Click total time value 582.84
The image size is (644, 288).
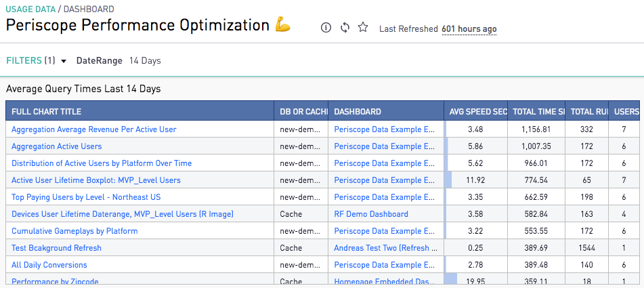click(536, 214)
